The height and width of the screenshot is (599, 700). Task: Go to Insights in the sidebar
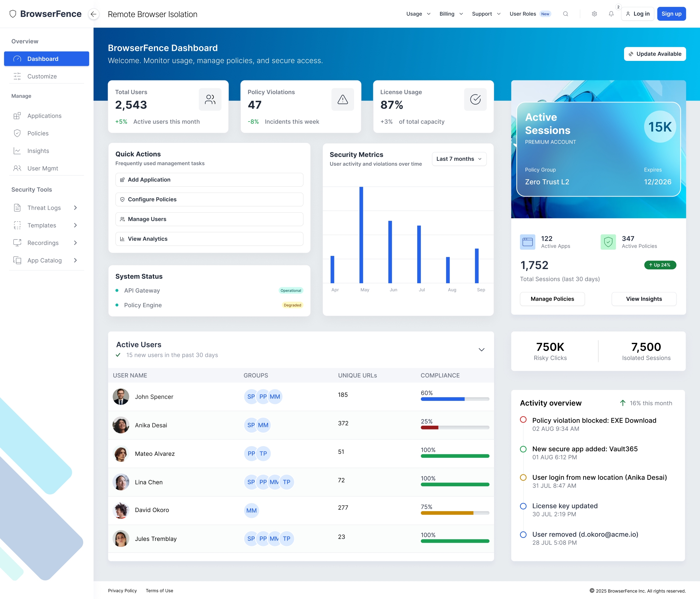38,151
